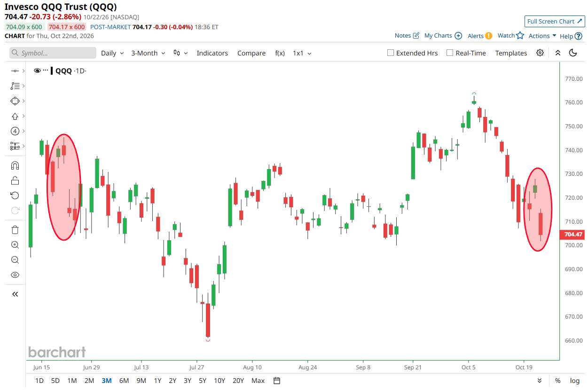
Task: Toggle log scale on price axis
Action: point(574,381)
